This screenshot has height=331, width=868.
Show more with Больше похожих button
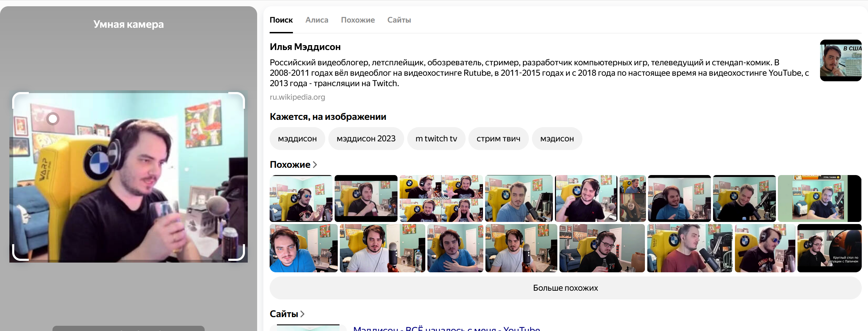[566, 288]
